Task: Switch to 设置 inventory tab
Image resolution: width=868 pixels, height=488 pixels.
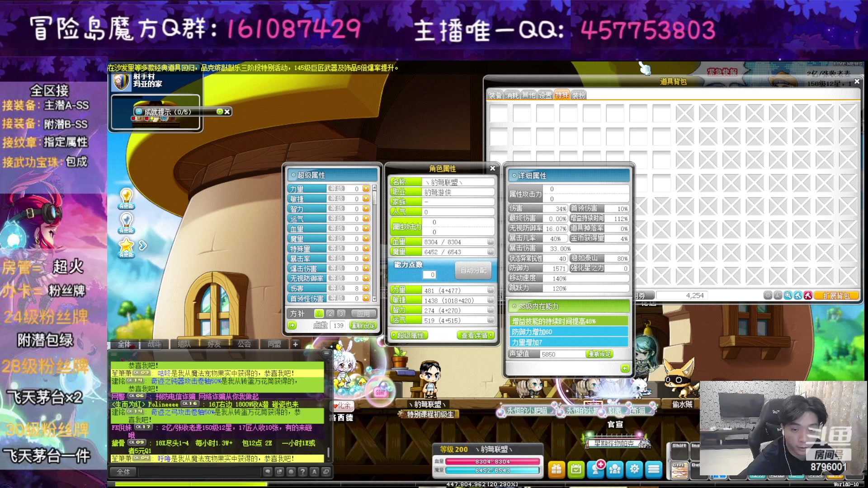Action: [545, 95]
